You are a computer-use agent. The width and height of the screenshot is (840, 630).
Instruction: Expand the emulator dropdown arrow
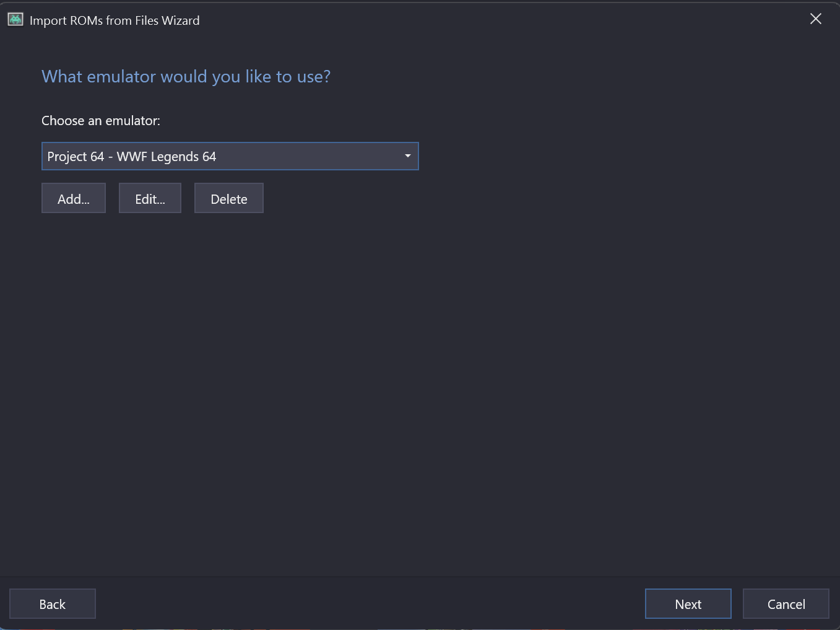407,156
